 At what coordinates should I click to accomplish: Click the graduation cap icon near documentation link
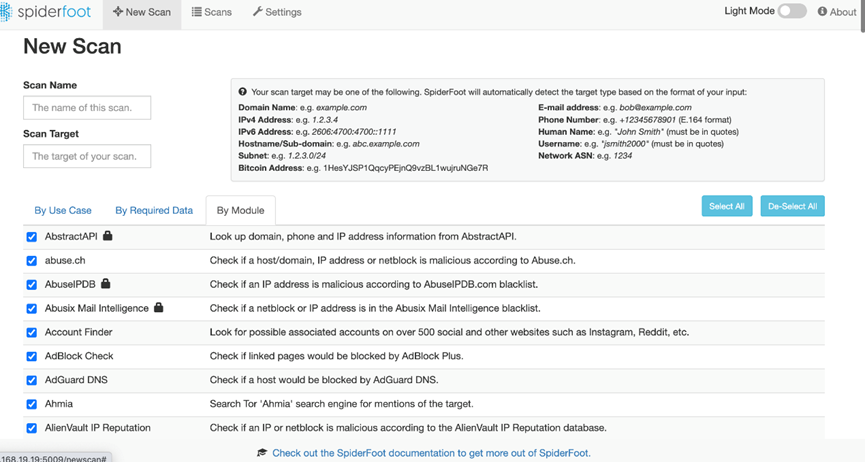click(262, 453)
